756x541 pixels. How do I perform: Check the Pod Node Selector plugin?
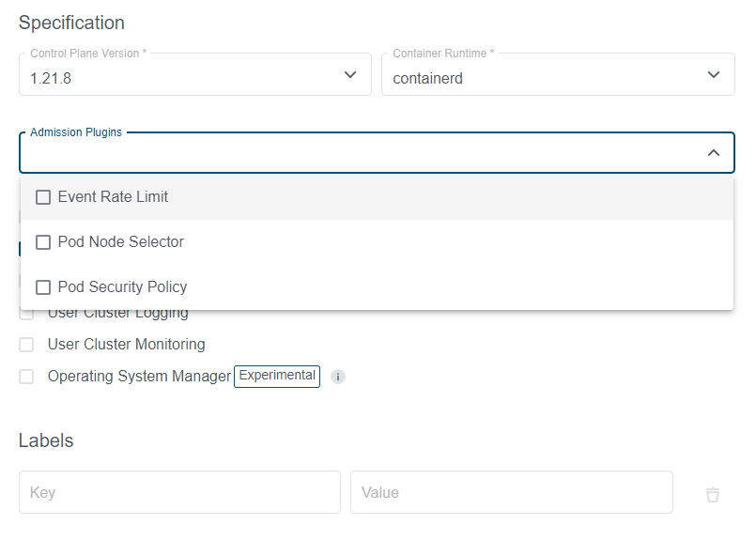pyautogui.click(x=42, y=241)
